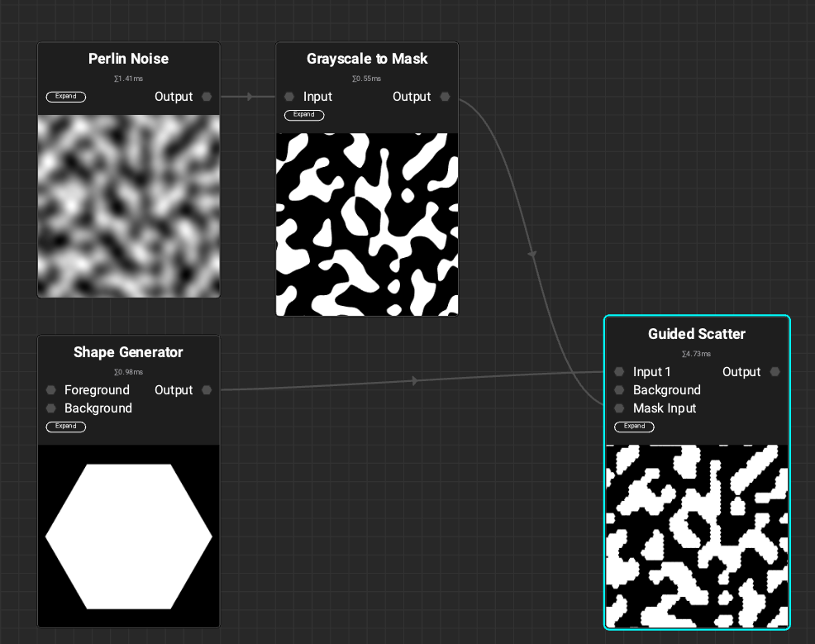Click the Perlin Noise output port
The image size is (815, 644).
coord(207,97)
